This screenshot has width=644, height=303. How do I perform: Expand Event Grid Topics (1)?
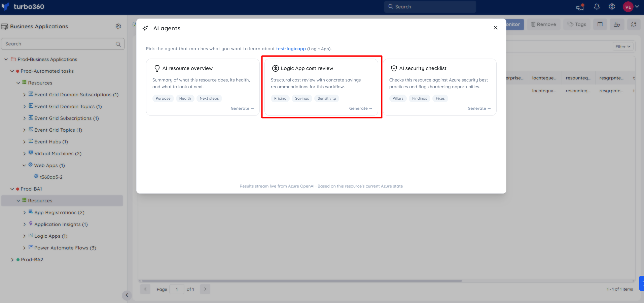[x=24, y=130]
